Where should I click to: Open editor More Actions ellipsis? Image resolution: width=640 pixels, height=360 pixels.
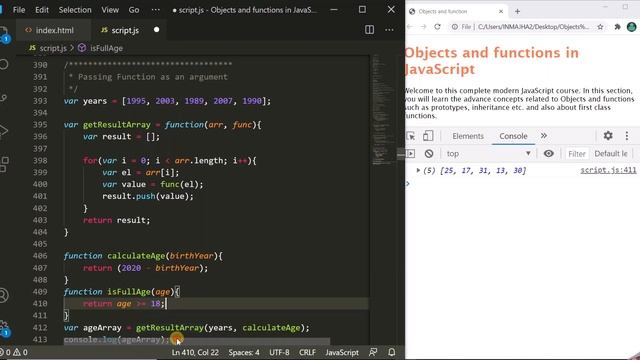389,30
